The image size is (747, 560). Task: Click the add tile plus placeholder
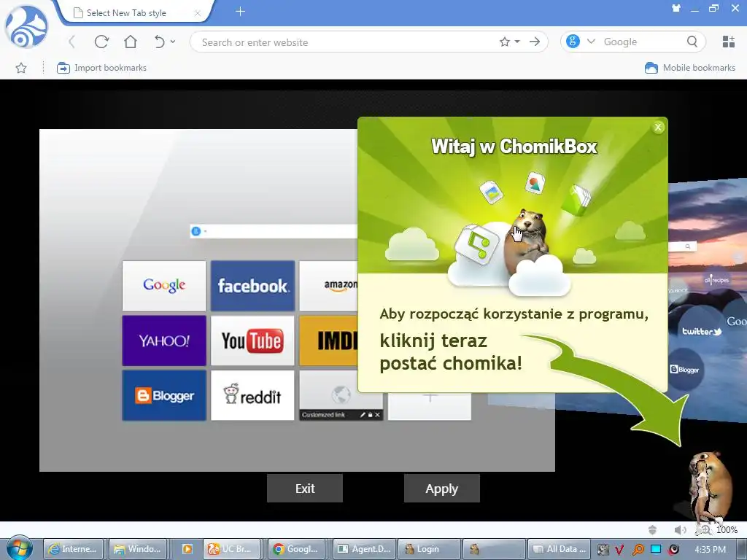[x=430, y=405]
